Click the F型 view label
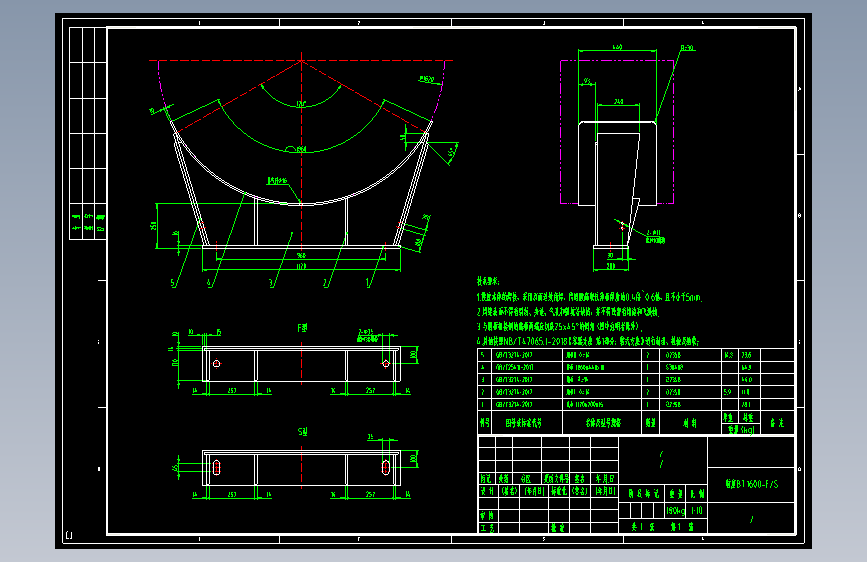This screenshot has width=867, height=562. pos(302,328)
